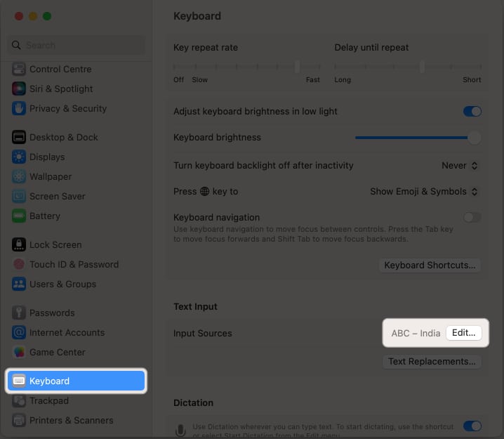Click the Keyboard brightness slider

coord(418,138)
